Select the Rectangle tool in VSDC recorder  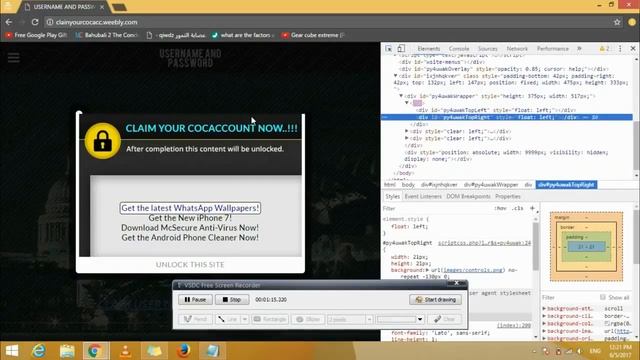point(270,319)
